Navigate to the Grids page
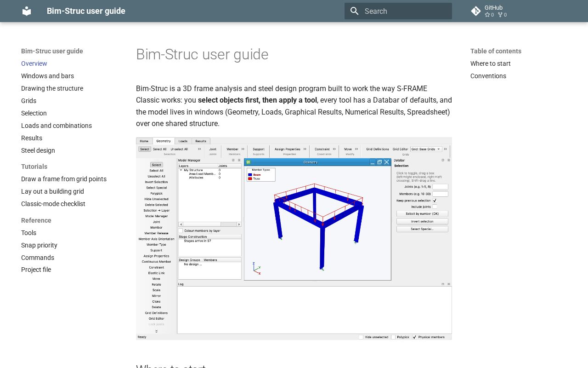Image resolution: width=588 pixels, height=368 pixels. (x=28, y=101)
